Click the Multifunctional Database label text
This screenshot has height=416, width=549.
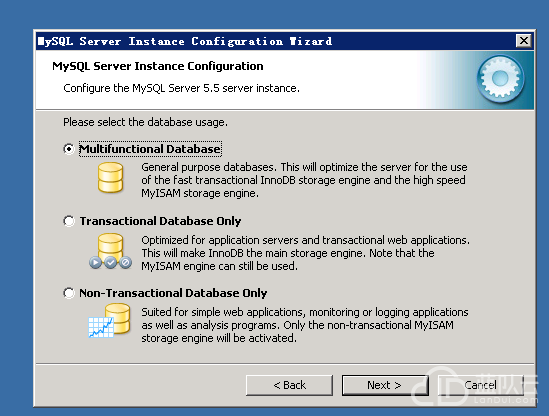150,149
